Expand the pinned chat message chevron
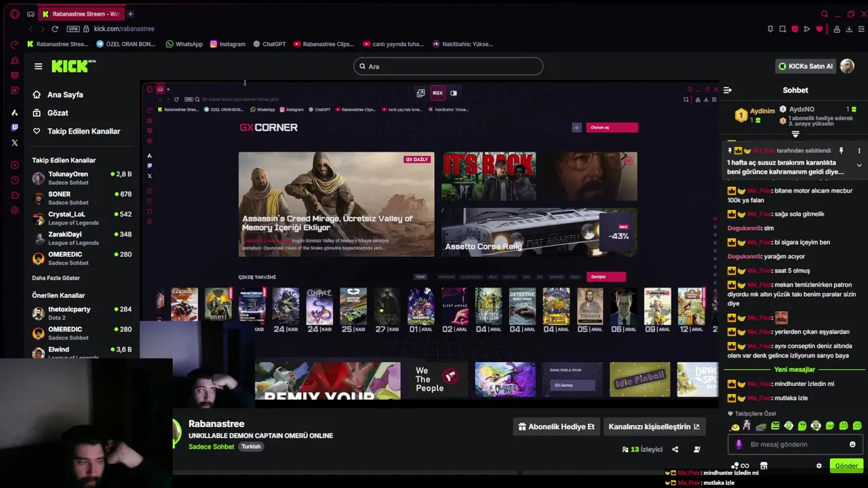 (x=859, y=165)
